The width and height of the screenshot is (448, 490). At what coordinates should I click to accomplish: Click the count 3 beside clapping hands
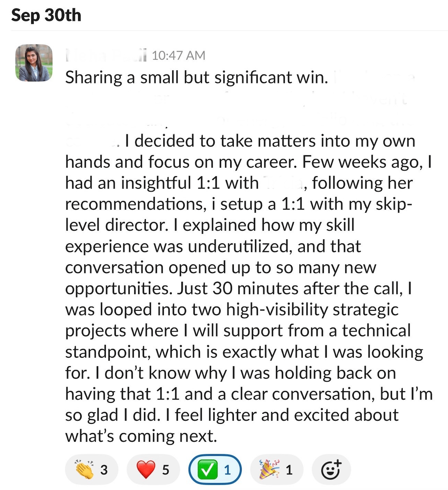point(104,469)
